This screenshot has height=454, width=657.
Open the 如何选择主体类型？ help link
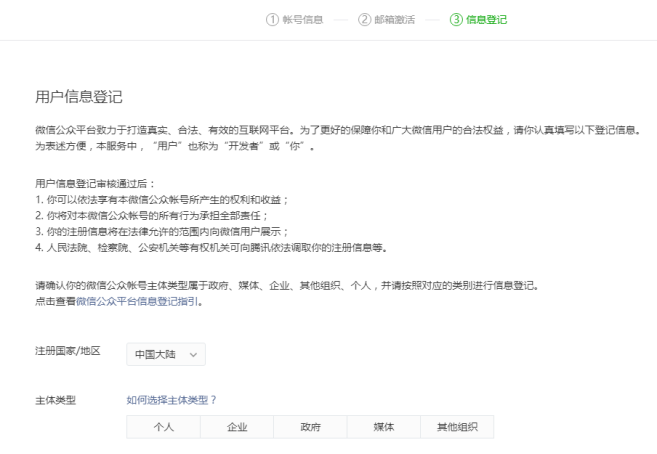pos(171,400)
